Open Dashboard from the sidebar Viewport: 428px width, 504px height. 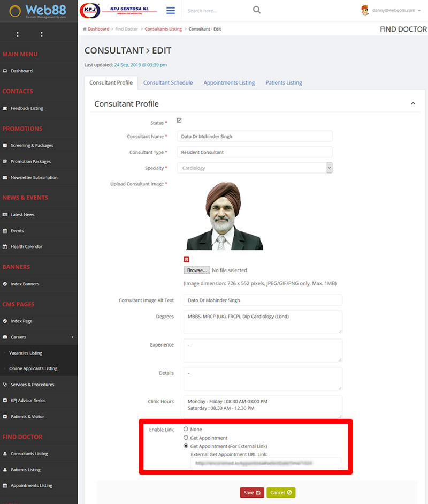pyautogui.click(x=21, y=71)
